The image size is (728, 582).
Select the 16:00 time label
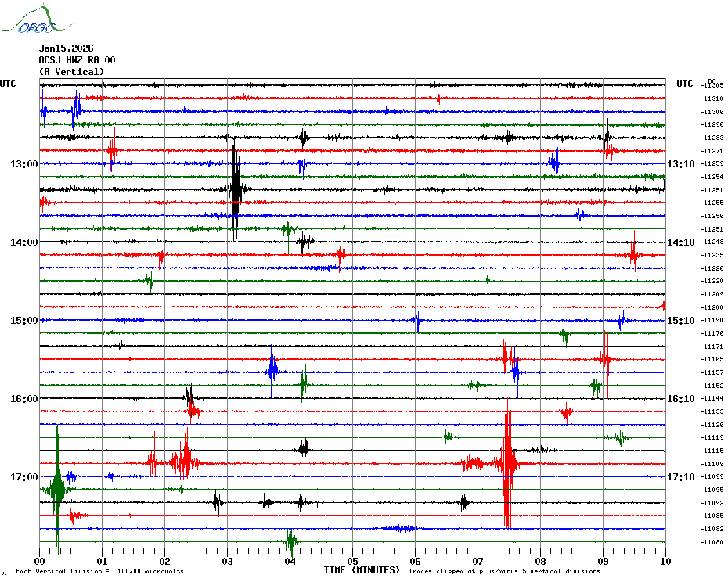24,399
